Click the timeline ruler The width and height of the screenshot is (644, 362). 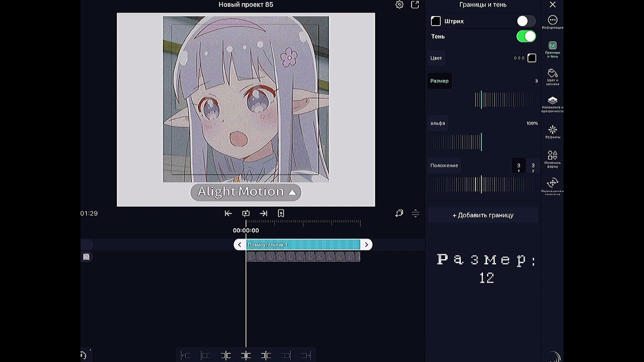pyautogui.click(x=303, y=223)
